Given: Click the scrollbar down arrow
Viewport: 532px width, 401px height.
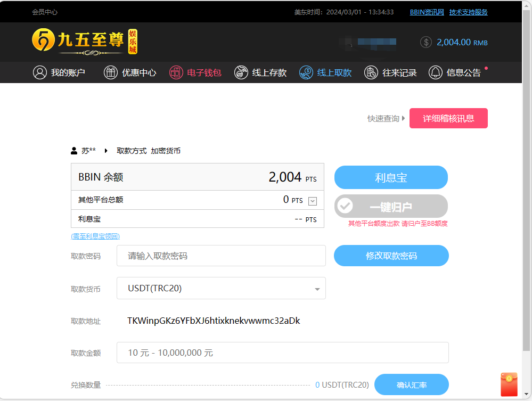Looking at the screenshot, I should pos(526,394).
